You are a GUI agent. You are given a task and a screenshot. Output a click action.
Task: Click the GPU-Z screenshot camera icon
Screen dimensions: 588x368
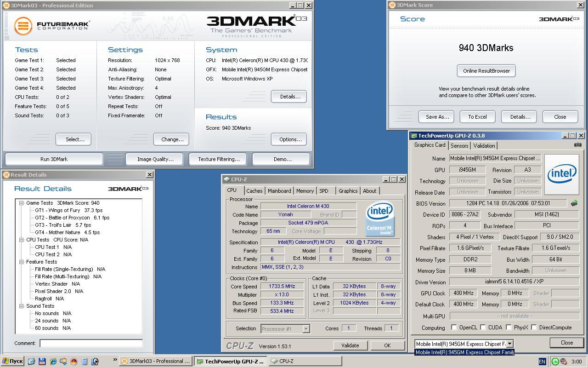pos(577,145)
